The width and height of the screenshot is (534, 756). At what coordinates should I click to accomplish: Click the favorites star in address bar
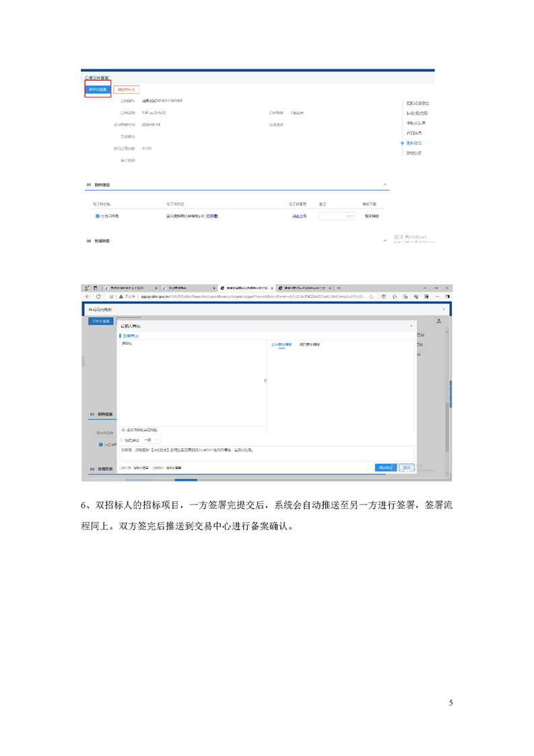click(371, 296)
